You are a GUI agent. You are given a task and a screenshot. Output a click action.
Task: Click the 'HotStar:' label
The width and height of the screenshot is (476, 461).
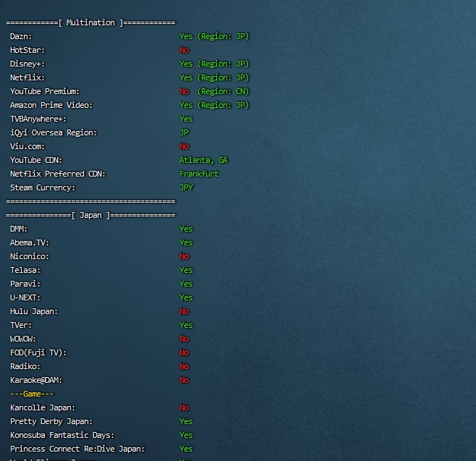(x=27, y=50)
